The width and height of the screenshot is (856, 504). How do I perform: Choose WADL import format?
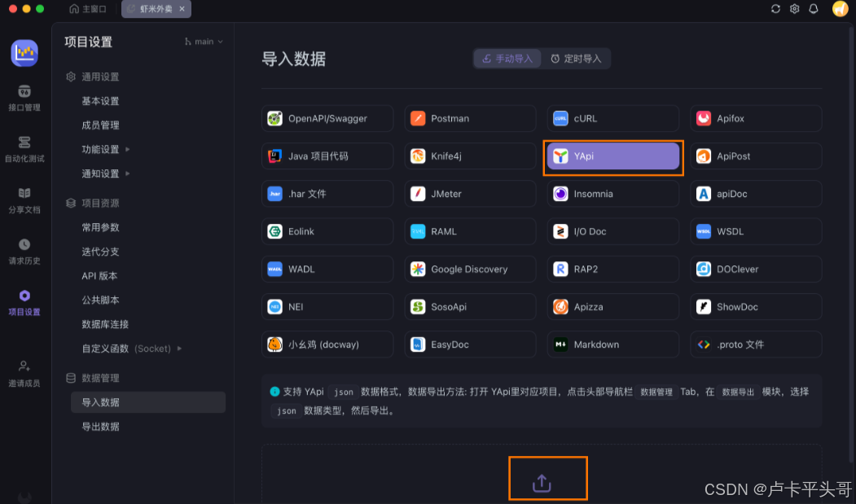point(327,270)
